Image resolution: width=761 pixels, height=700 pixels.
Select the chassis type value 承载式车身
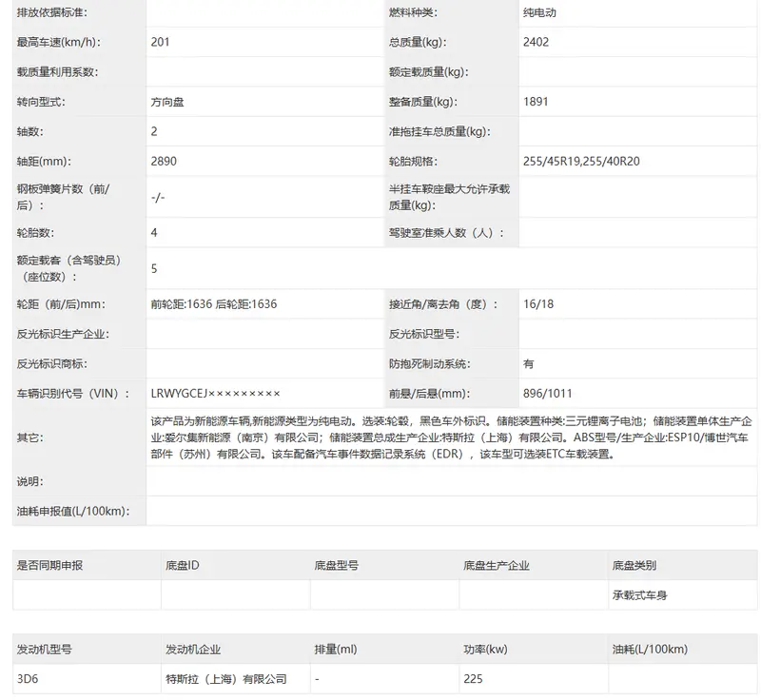coord(640,594)
